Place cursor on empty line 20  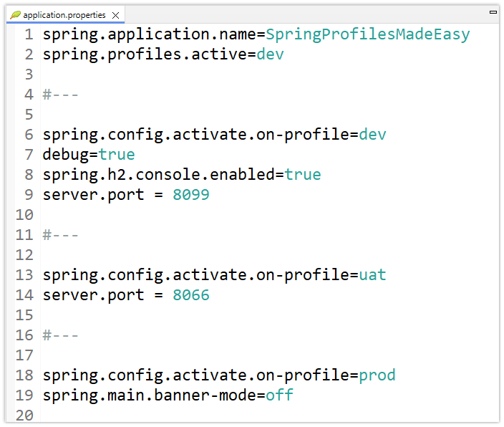pyautogui.click(x=143, y=416)
